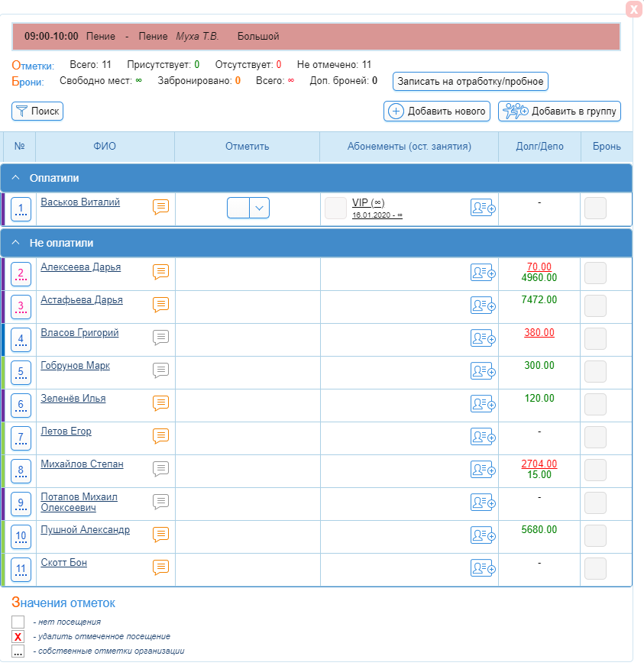
Task: Add subscription icon for Потапов Михаил
Action: tap(483, 503)
